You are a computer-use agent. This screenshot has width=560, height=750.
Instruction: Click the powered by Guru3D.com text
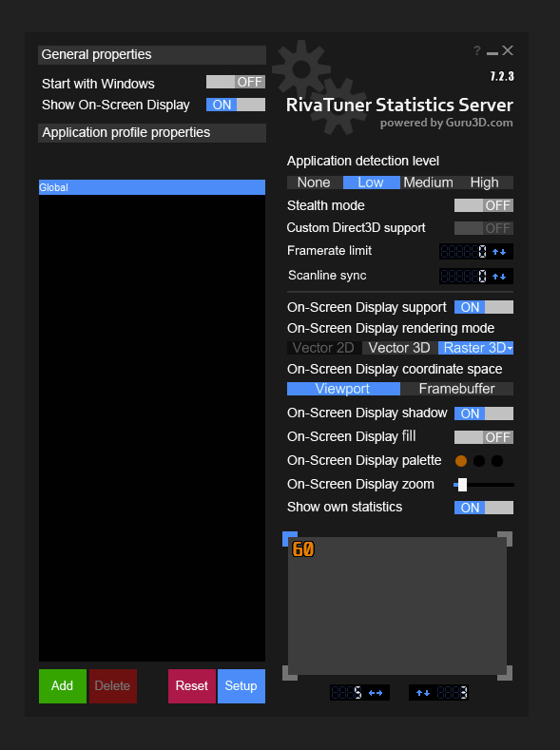[446, 123]
